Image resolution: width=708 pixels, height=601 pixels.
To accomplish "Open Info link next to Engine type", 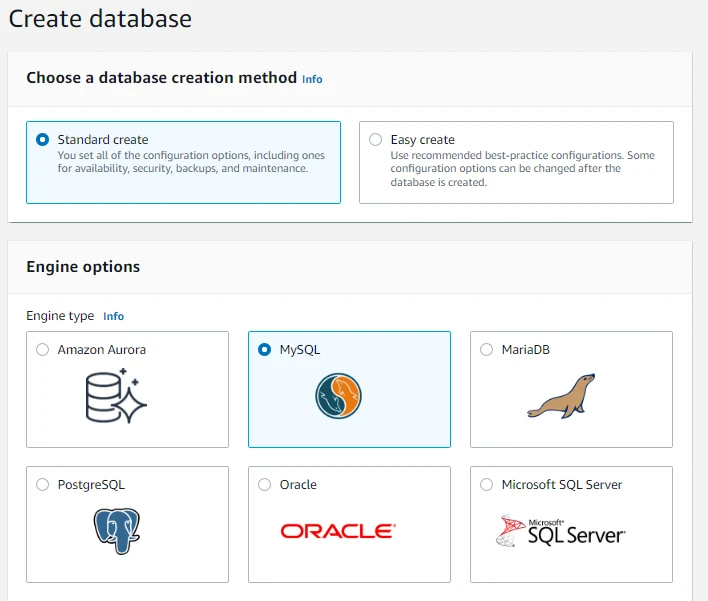I will point(114,316).
